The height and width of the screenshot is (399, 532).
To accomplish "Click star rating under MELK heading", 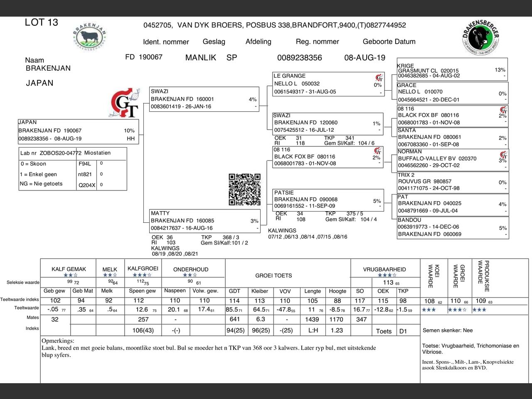I will point(110,275).
